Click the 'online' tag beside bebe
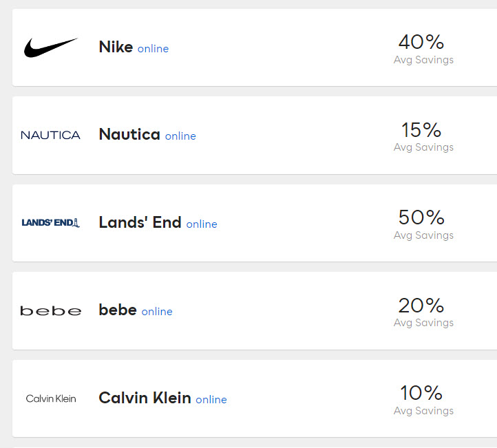497x448 pixels. pyautogui.click(x=157, y=312)
